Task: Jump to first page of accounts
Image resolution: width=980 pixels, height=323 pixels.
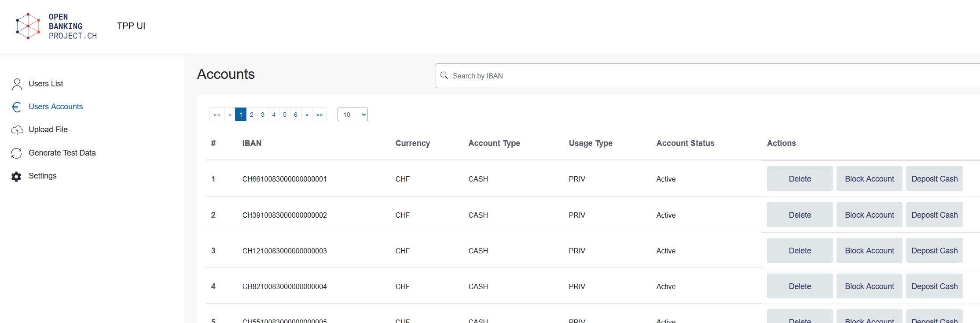Action: [x=217, y=115]
